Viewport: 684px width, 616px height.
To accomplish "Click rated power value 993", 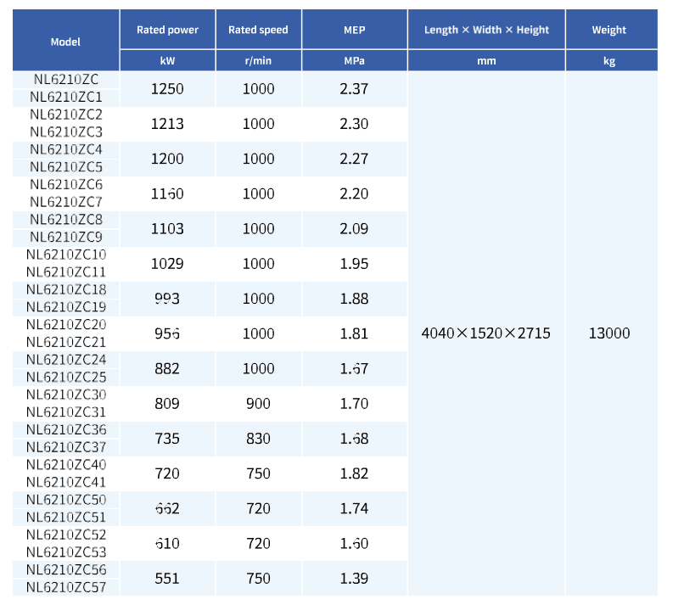I will click(x=167, y=299).
